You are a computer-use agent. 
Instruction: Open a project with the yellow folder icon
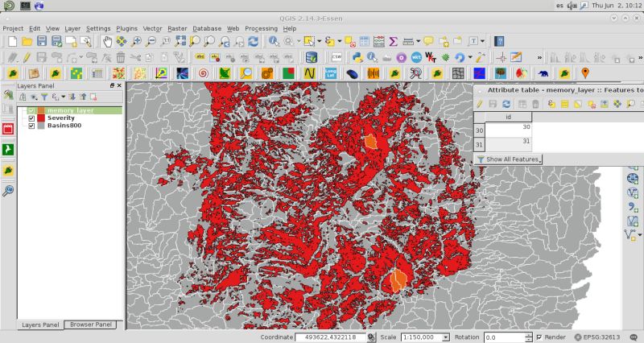click(27, 41)
